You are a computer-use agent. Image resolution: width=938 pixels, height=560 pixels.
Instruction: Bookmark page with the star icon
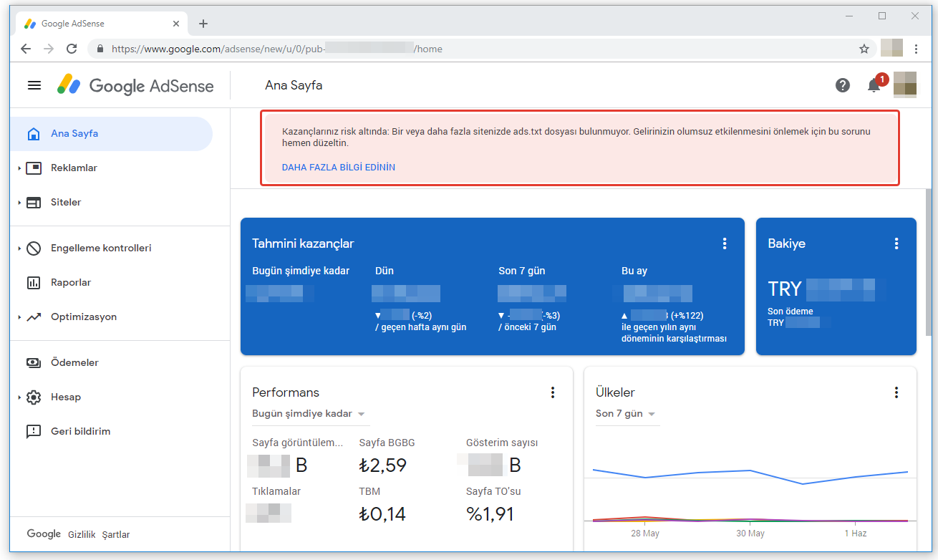point(864,49)
